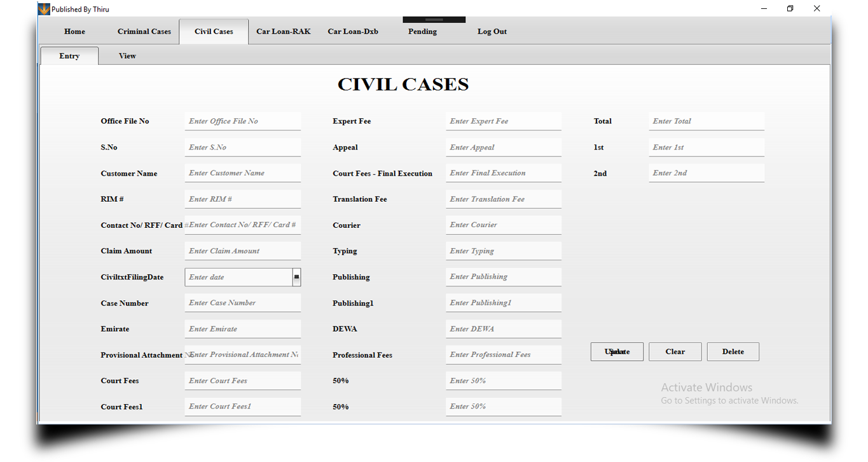
Task: Select the Civil Cases tab
Action: click(x=214, y=31)
